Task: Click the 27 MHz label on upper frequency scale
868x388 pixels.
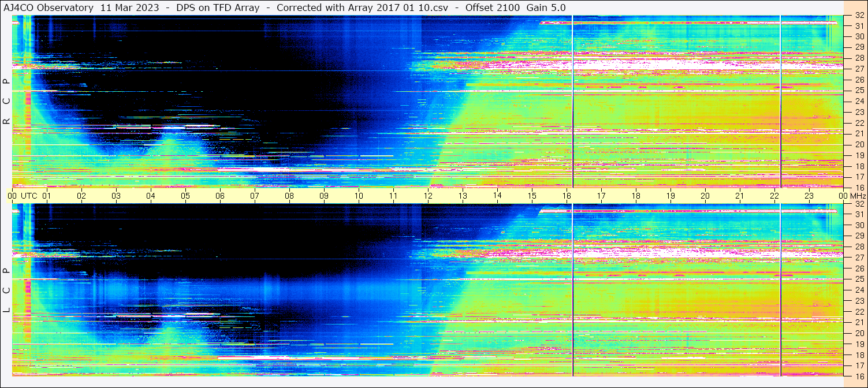Action: pyautogui.click(x=859, y=69)
